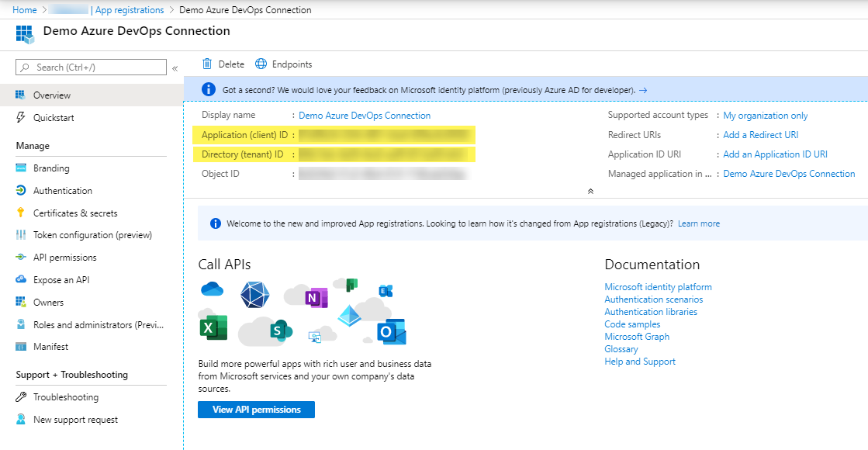Screen dimensions: 868x450
Task: Delete the app registration
Action: coord(222,64)
